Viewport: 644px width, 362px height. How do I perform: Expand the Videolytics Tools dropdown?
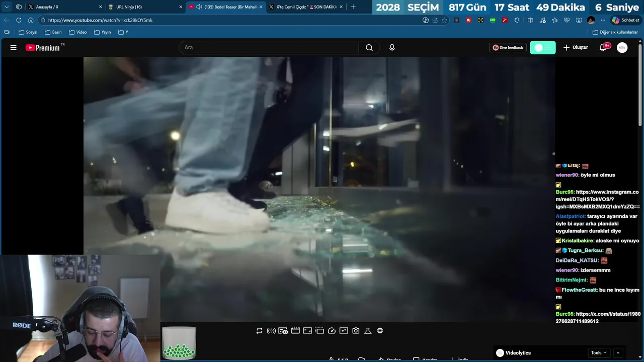click(x=599, y=353)
